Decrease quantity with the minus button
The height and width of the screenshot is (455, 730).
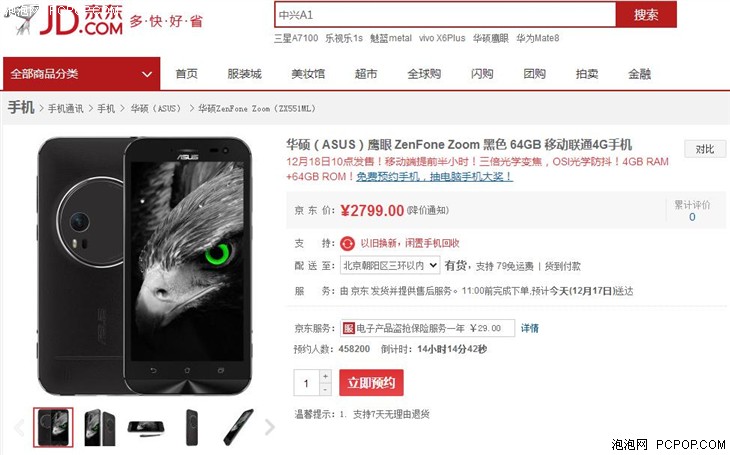pos(325,389)
